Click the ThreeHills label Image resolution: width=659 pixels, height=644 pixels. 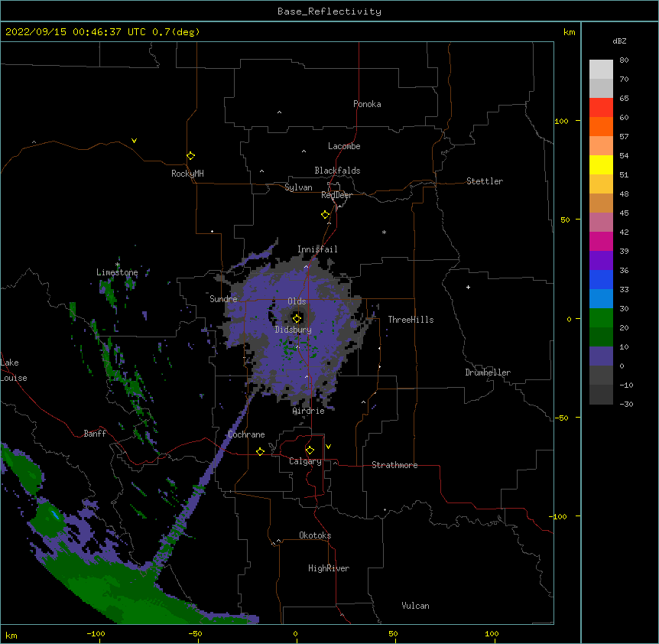411,320
